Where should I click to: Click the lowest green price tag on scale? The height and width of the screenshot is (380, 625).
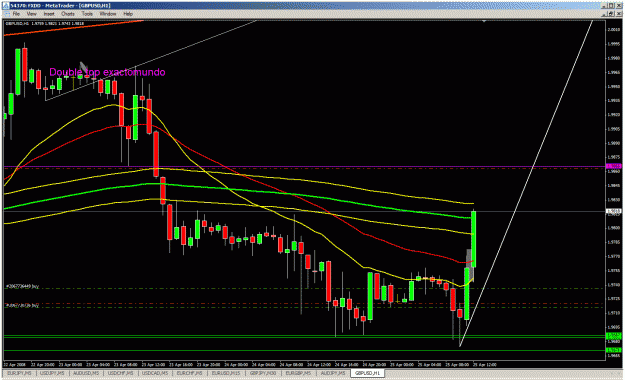613,350
